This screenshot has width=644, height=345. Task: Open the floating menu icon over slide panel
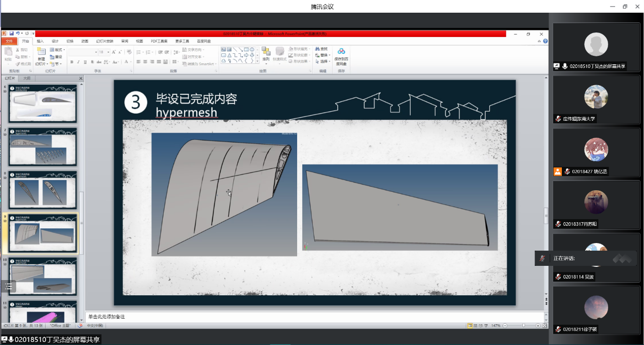[9, 286]
